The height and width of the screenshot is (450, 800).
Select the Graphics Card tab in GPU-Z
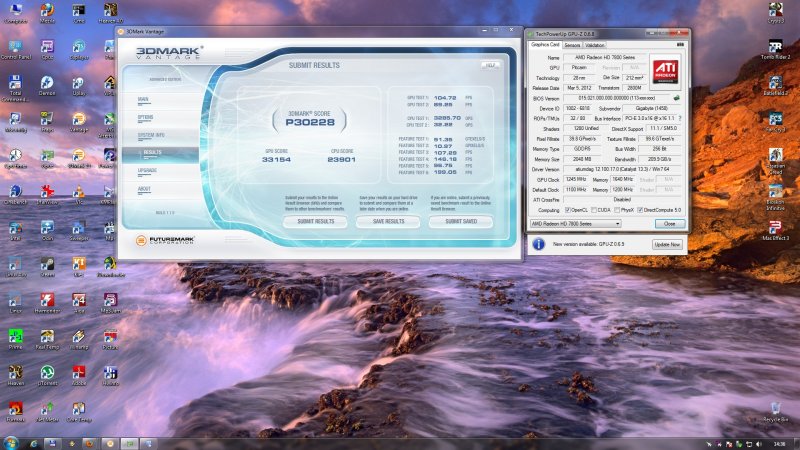[x=545, y=44]
